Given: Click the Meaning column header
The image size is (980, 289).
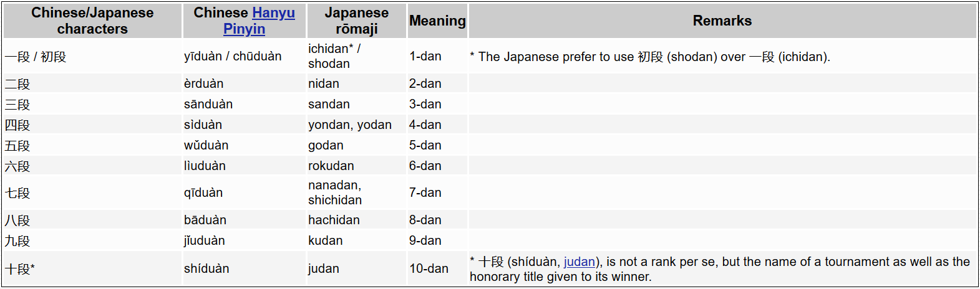Looking at the screenshot, I should click(x=437, y=21).
